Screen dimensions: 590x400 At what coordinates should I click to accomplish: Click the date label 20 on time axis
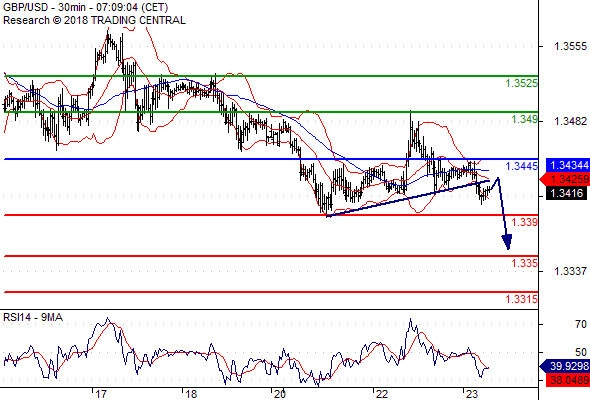point(280,394)
